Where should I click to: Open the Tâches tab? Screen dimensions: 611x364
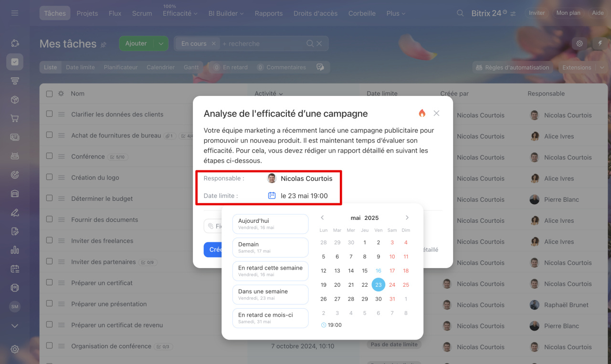click(55, 13)
